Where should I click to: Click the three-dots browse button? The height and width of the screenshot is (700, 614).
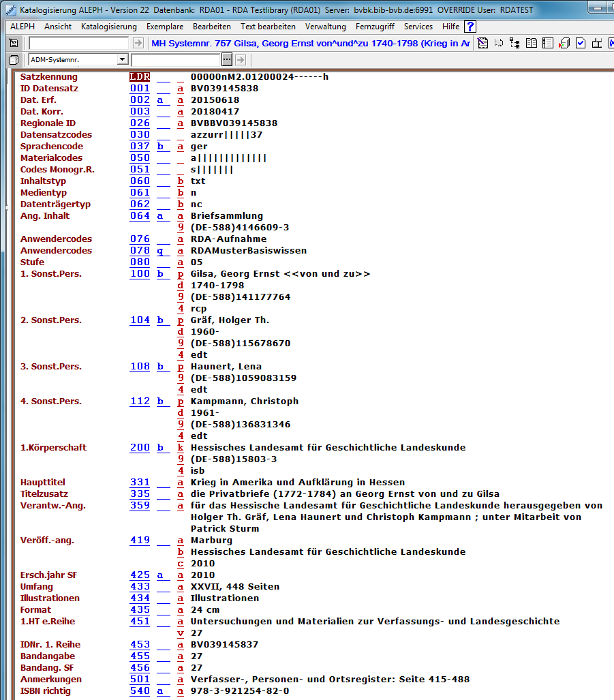tap(227, 60)
